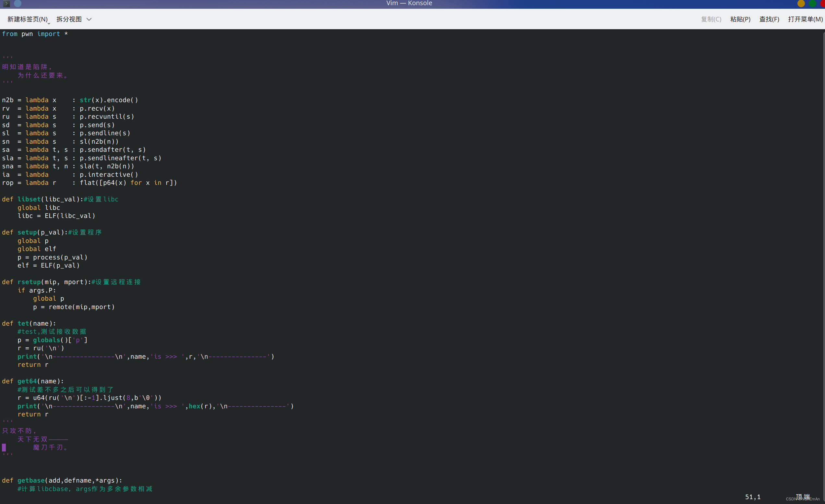The width and height of the screenshot is (825, 504).
Task: Click the 'from pwn import *' line
Action: coord(35,34)
